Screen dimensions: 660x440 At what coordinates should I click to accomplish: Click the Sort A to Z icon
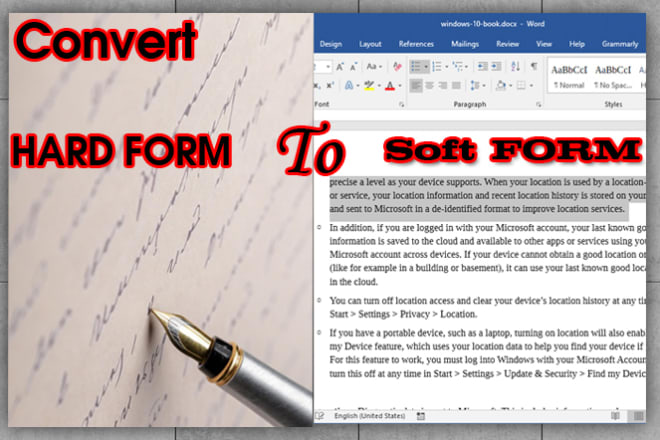click(x=515, y=66)
